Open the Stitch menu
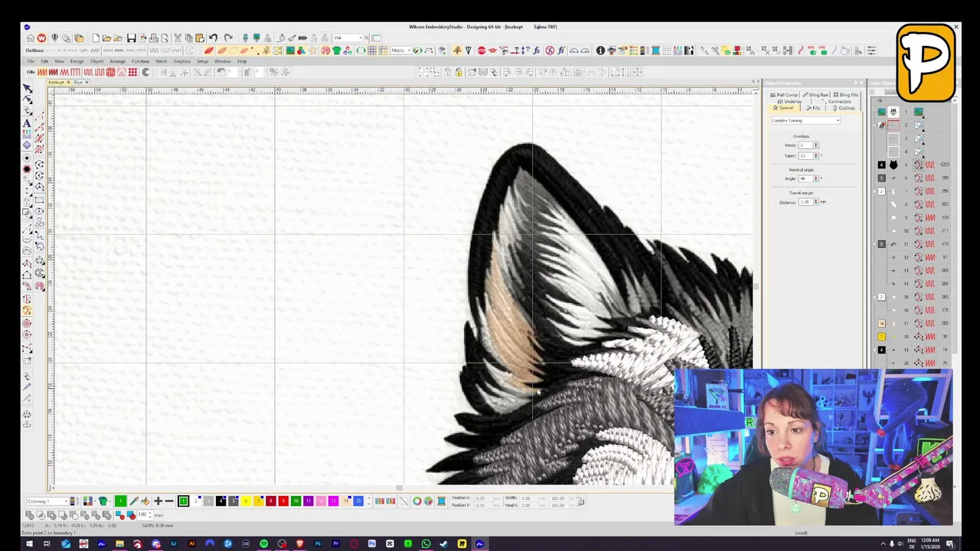 tap(161, 61)
